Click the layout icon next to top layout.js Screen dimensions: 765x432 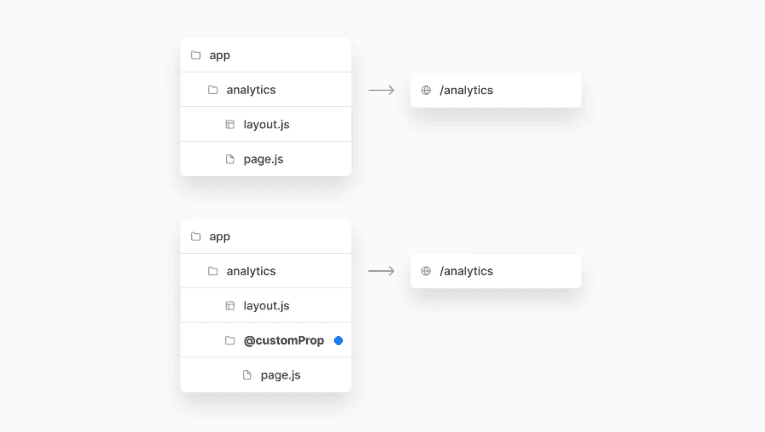pyautogui.click(x=230, y=125)
